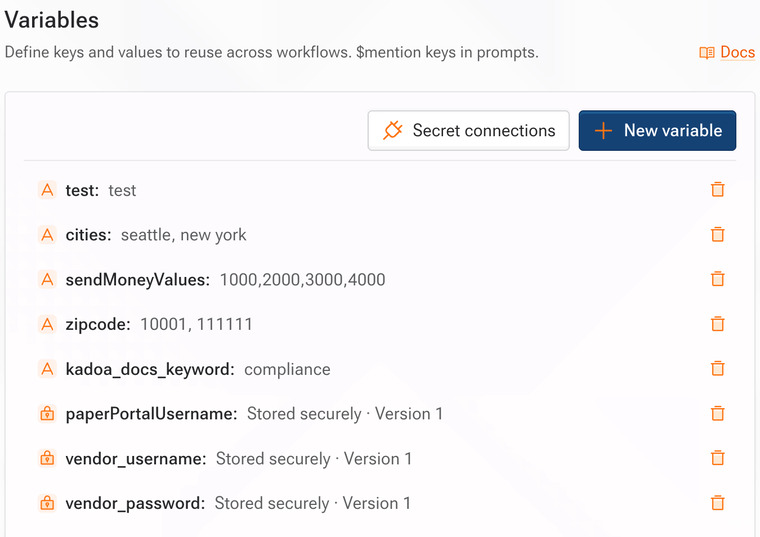Click the 'seattle, new york' value

(x=183, y=235)
